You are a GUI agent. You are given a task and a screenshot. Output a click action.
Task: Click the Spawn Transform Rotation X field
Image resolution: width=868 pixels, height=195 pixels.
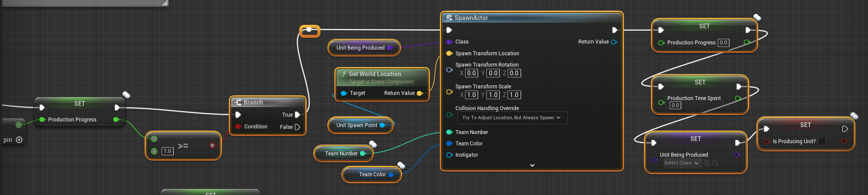click(471, 73)
